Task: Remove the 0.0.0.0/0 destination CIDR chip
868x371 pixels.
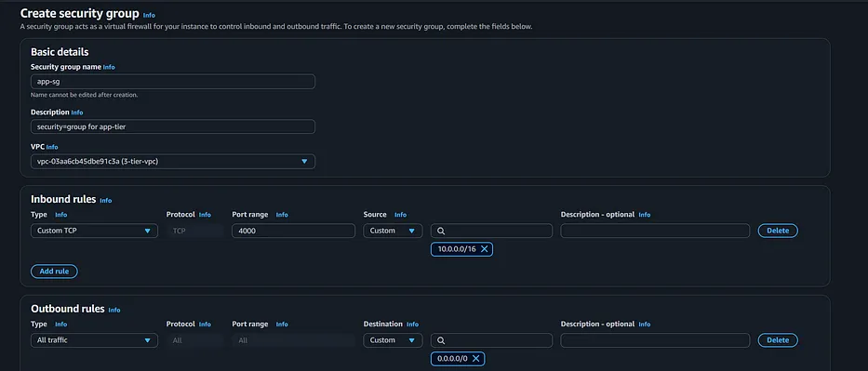Action: [475, 359]
